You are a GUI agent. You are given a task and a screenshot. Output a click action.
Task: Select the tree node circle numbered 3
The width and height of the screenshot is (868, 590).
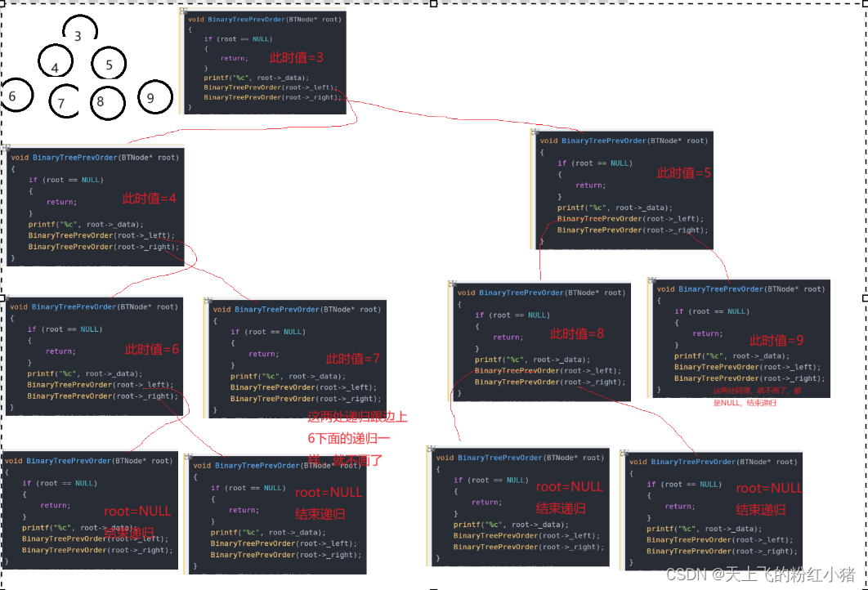pos(80,28)
